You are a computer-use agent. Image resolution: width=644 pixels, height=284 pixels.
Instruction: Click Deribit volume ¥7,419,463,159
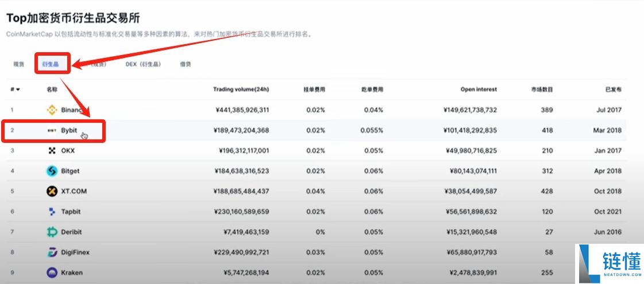[246, 232]
